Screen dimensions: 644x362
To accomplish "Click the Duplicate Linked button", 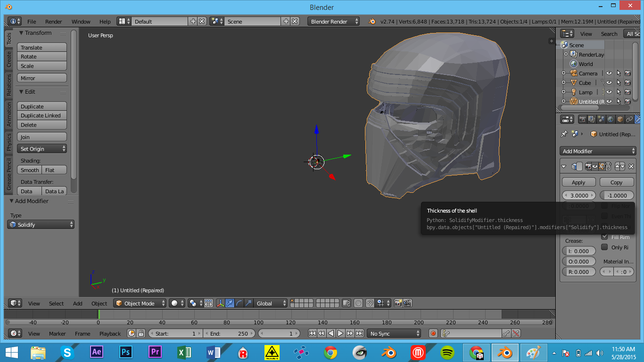I will (42, 115).
